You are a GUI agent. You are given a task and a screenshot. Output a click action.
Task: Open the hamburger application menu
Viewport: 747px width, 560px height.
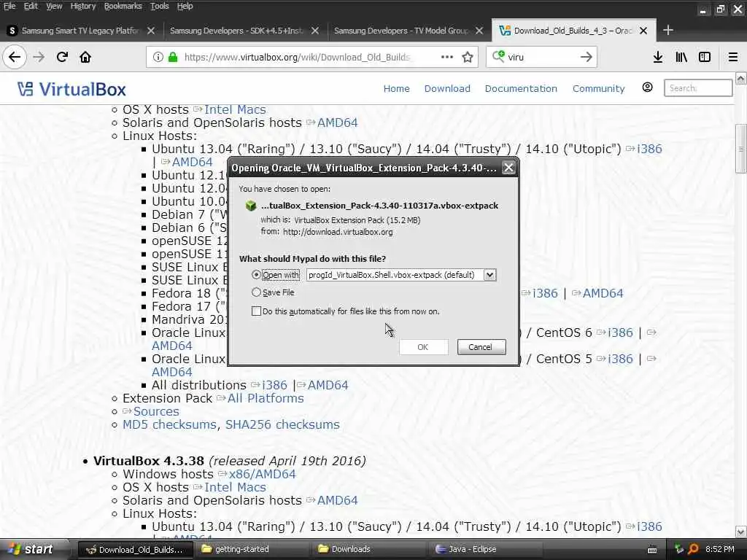pyautogui.click(x=733, y=57)
